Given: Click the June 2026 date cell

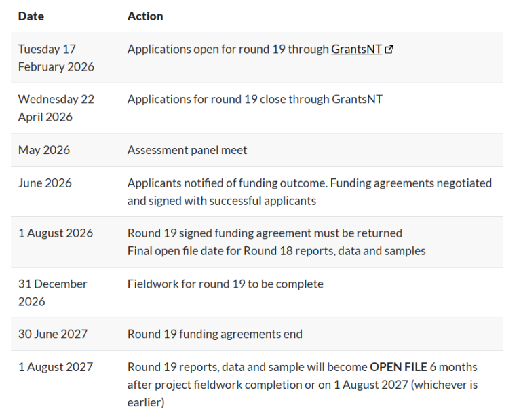Looking at the screenshot, I should (45, 183).
